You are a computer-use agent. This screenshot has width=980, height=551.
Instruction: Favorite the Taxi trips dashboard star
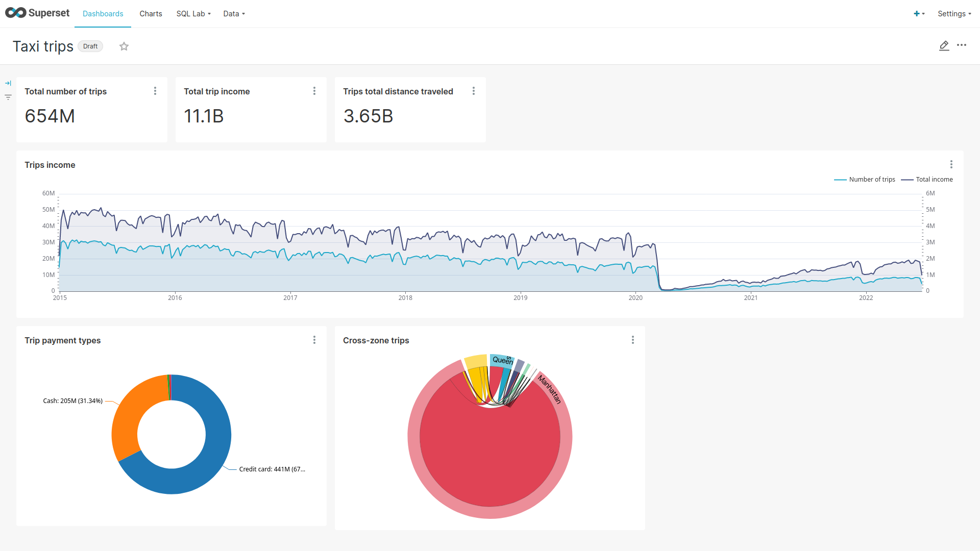pyautogui.click(x=124, y=46)
